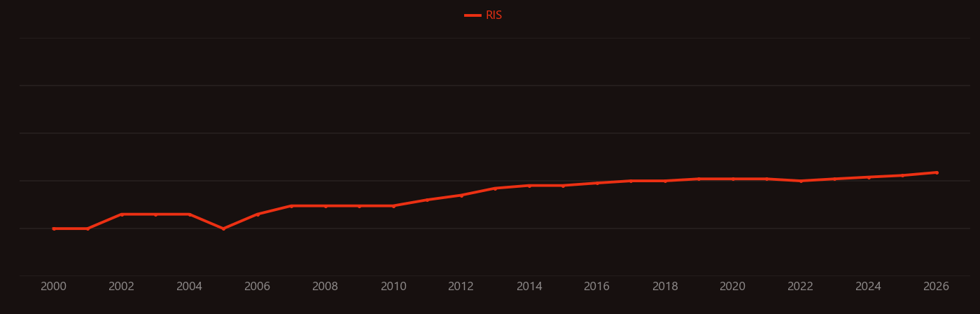Select the RIS data point at 2005
Screen dimensions: 980x314
pyautogui.click(x=223, y=228)
